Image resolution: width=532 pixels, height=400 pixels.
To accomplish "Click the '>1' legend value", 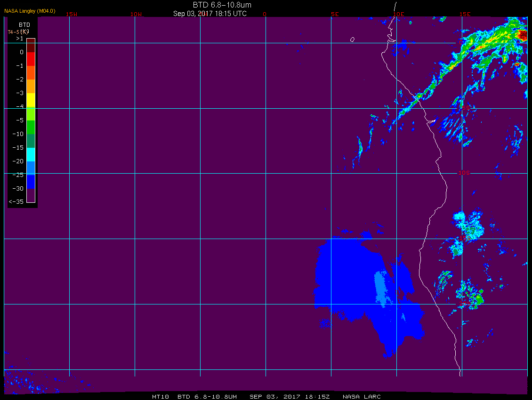I will point(20,39).
